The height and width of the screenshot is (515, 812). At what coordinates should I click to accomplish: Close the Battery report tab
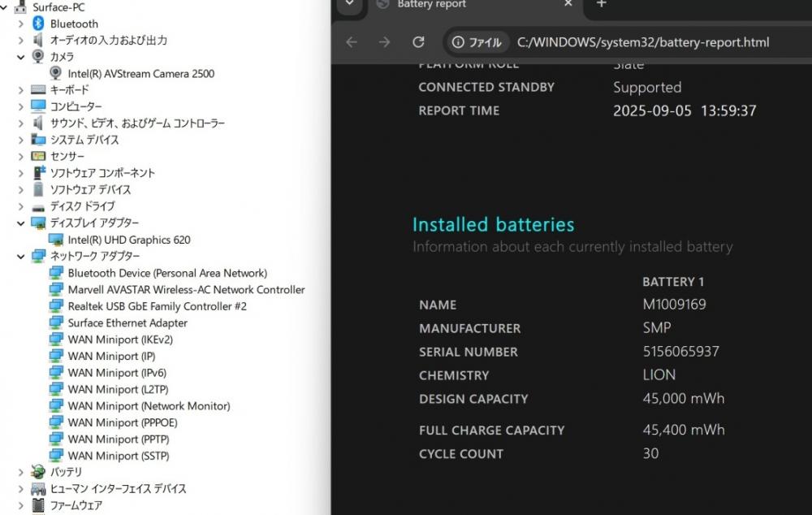[568, 4]
